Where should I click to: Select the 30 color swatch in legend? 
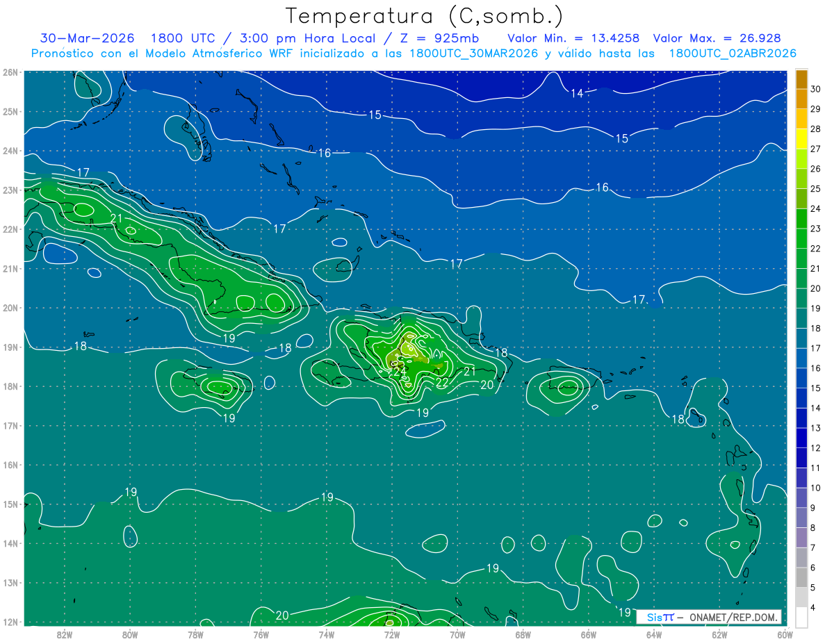(801, 79)
